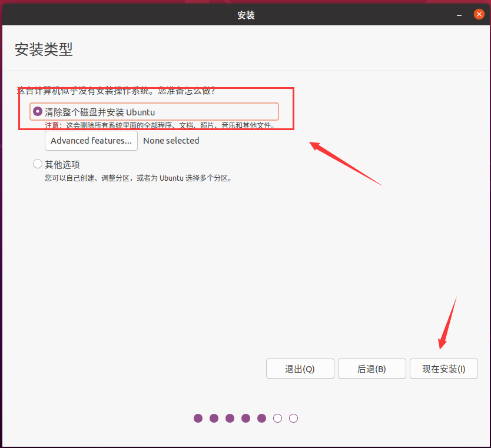The image size is (491, 448).
Task: Quit installer with 退出(Q) button
Action: click(300, 369)
